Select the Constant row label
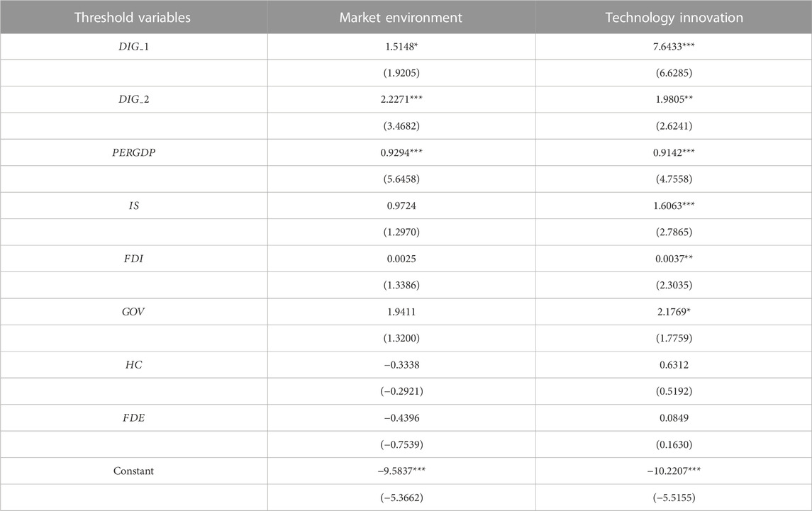 tap(133, 471)
